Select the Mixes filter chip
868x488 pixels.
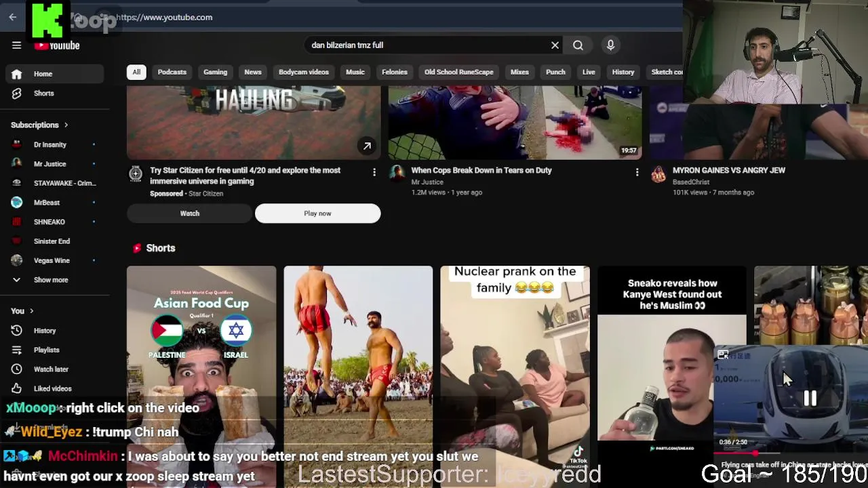519,72
